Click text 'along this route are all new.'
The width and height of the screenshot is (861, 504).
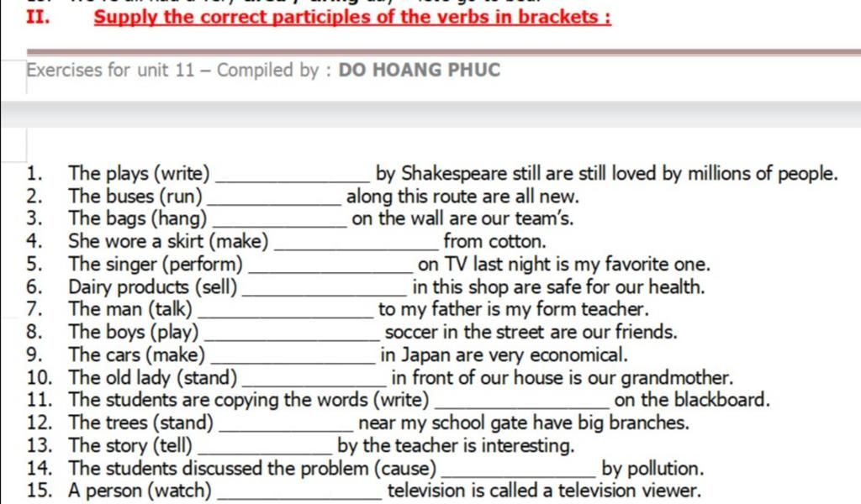(x=462, y=197)
